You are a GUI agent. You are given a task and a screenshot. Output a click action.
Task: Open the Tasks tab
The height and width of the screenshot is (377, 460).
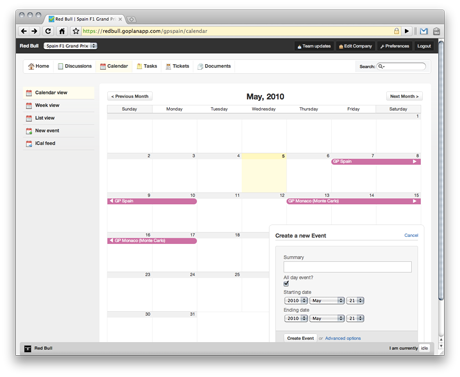point(147,66)
